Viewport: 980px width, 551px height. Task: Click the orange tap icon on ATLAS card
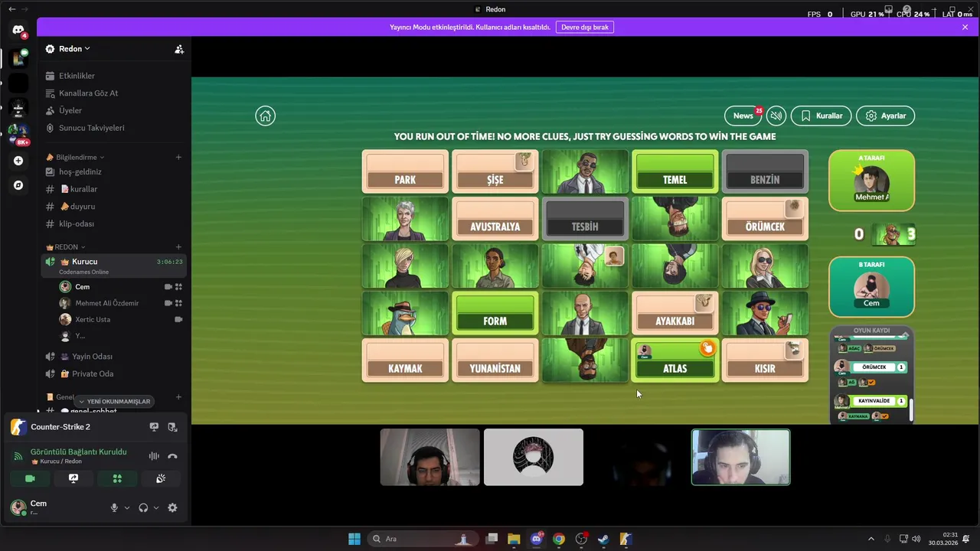(707, 349)
